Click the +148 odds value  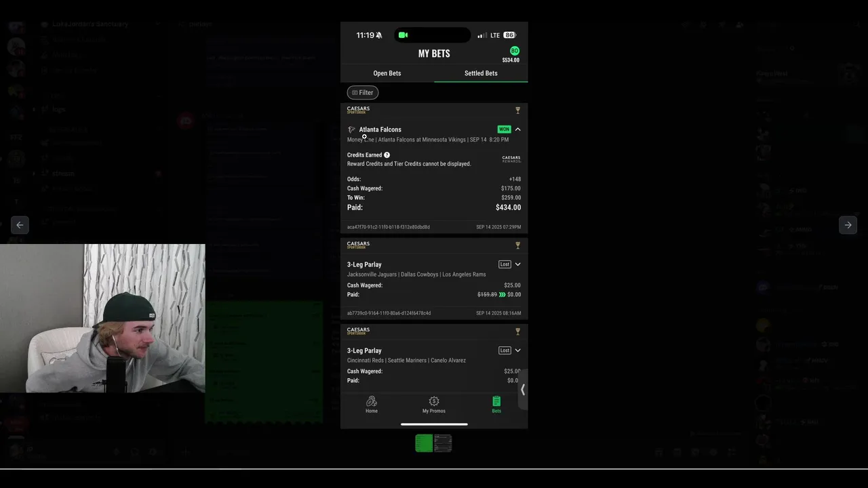click(515, 179)
